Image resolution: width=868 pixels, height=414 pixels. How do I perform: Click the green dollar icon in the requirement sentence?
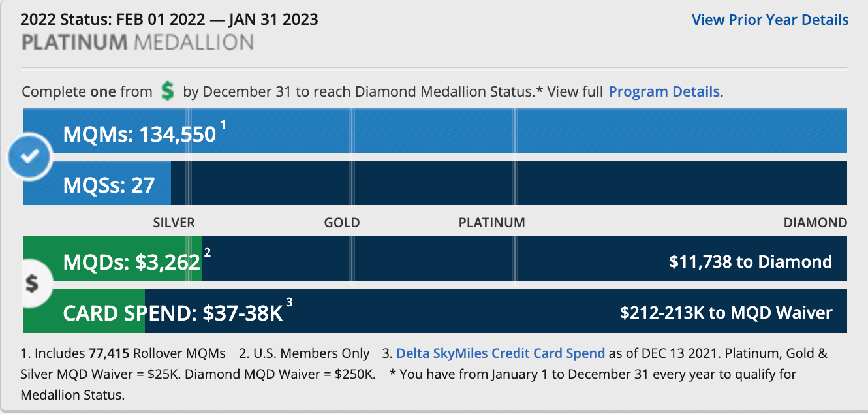click(x=168, y=91)
